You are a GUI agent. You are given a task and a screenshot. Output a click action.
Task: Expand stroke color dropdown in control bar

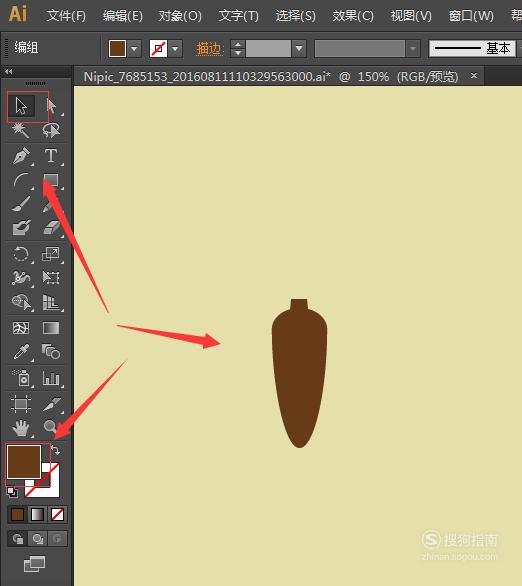(x=175, y=49)
